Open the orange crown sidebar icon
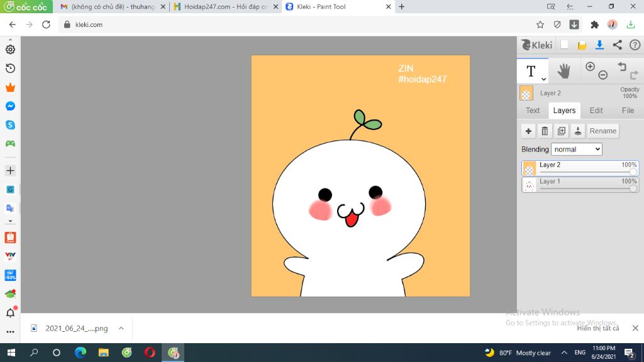Image resolution: width=644 pixels, height=362 pixels. point(10,87)
